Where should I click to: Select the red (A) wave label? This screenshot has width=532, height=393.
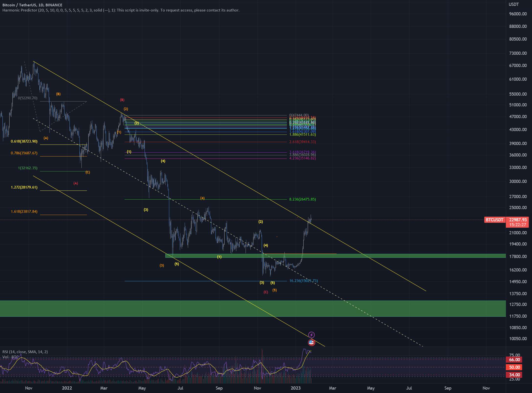76,183
